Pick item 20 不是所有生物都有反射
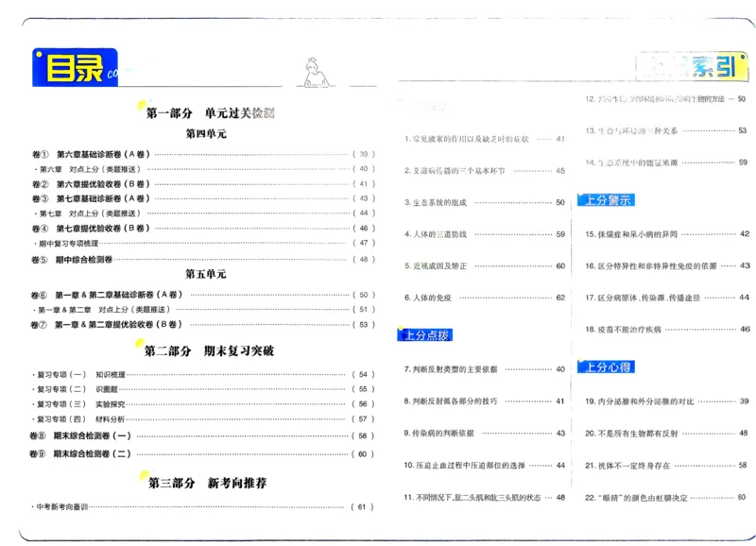 pos(667,434)
